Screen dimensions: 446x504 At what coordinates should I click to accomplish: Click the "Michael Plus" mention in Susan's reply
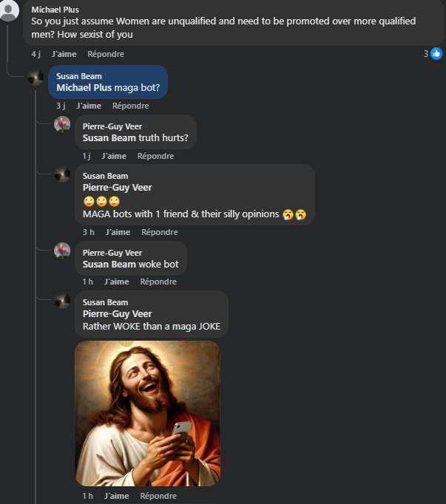point(84,87)
